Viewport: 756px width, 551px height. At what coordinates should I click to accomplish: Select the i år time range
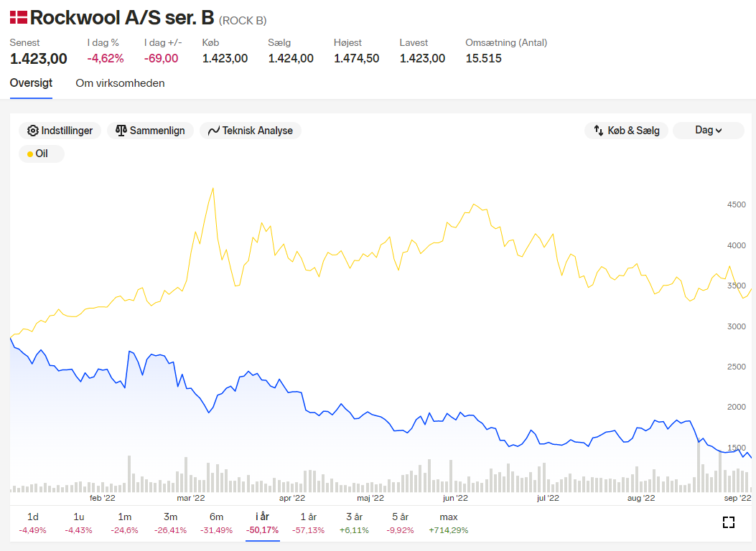pyautogui.click(x=262, y=522)
